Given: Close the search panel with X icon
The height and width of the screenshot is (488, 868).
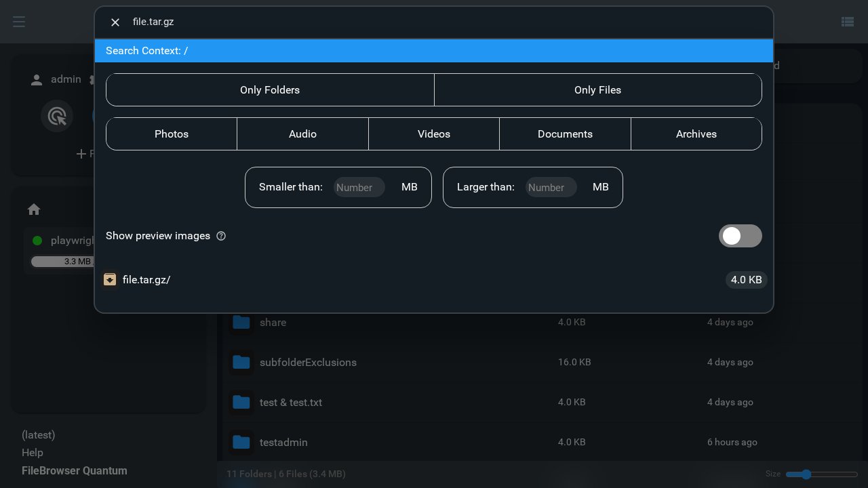Looking at the screenshot, I should click(x=115, y=22).
